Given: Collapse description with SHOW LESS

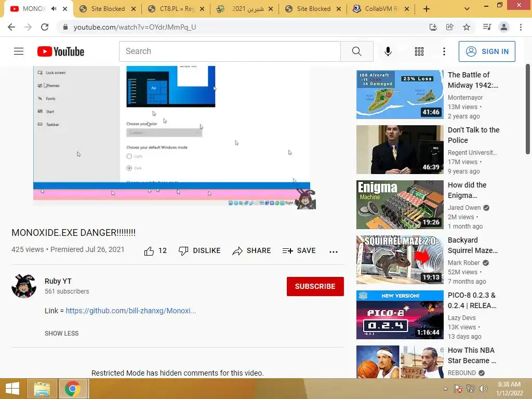Looking at the screenshot, I should 61,334.
